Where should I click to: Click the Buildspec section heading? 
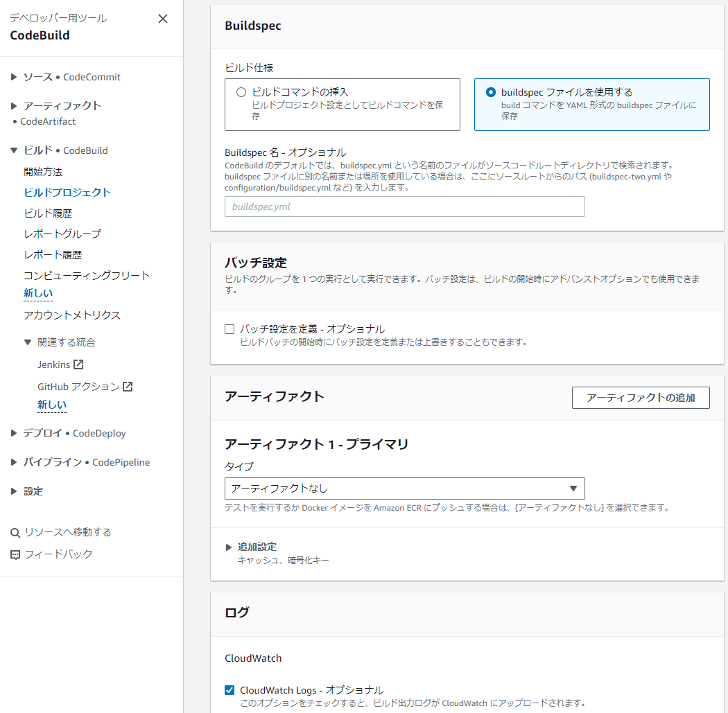click(x=253, y=26)
